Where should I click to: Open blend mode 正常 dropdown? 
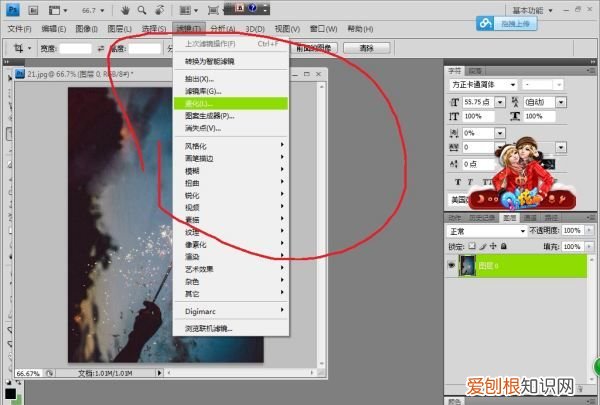487,231
